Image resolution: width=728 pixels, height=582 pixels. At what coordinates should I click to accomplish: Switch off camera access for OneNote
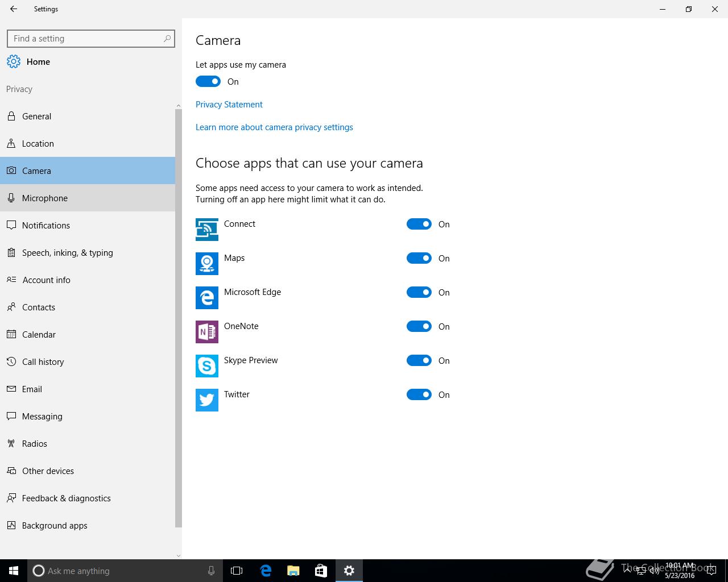pos(419,326)
